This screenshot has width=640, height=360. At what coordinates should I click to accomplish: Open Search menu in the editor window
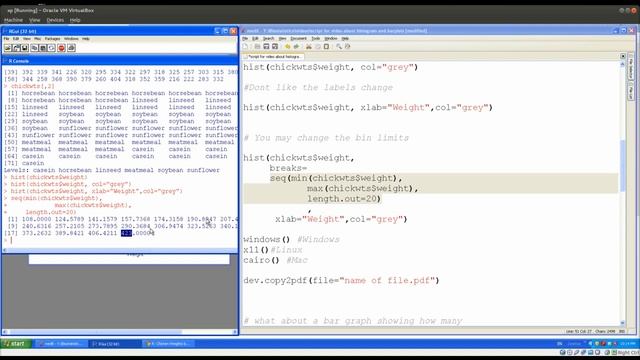tap(268, 38)
